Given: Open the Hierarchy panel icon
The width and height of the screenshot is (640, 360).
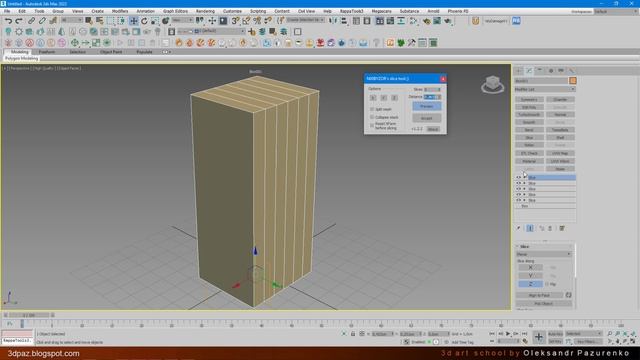Looking at the screenshot, I should [x=540, y=71].
